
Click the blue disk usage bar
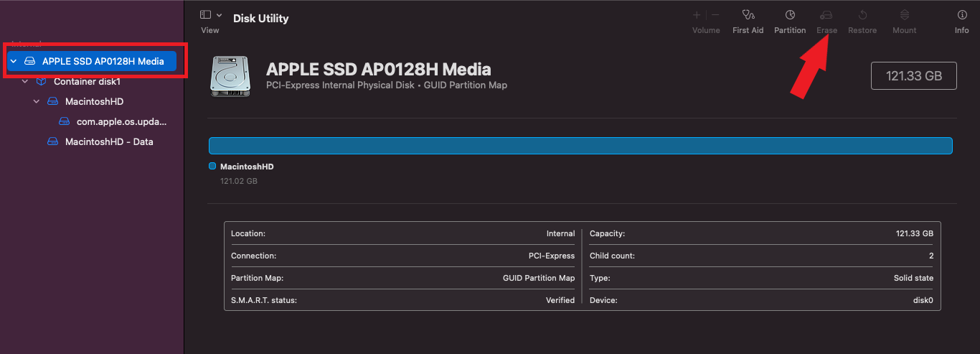[580, 146]
